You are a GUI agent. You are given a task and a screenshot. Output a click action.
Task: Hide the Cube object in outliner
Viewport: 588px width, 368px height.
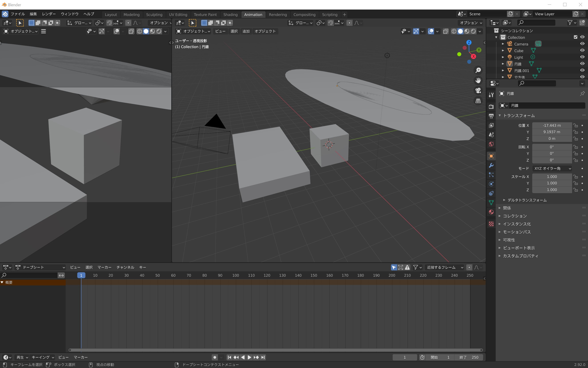pos(582,50)
